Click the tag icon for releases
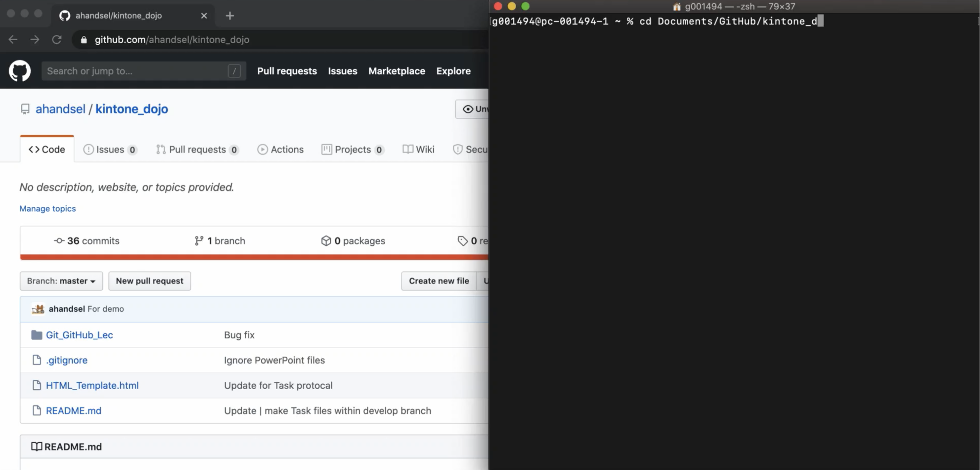Viewport: 980px width, 470px height. pyautogui.click(x=463, y=240)
